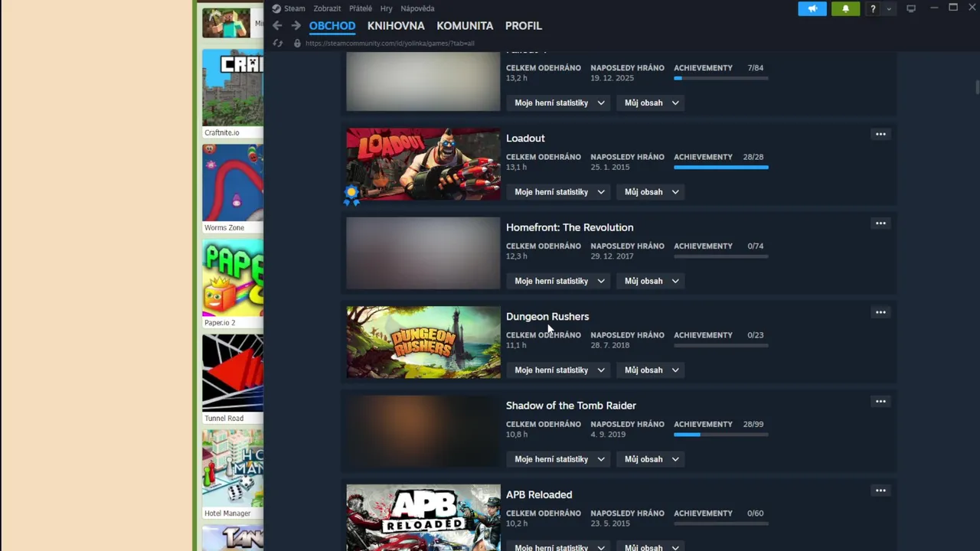The width and height of the screenshot is (980, 551).
Task: Click the Steam address bar URL
Action: click(390, 44)
